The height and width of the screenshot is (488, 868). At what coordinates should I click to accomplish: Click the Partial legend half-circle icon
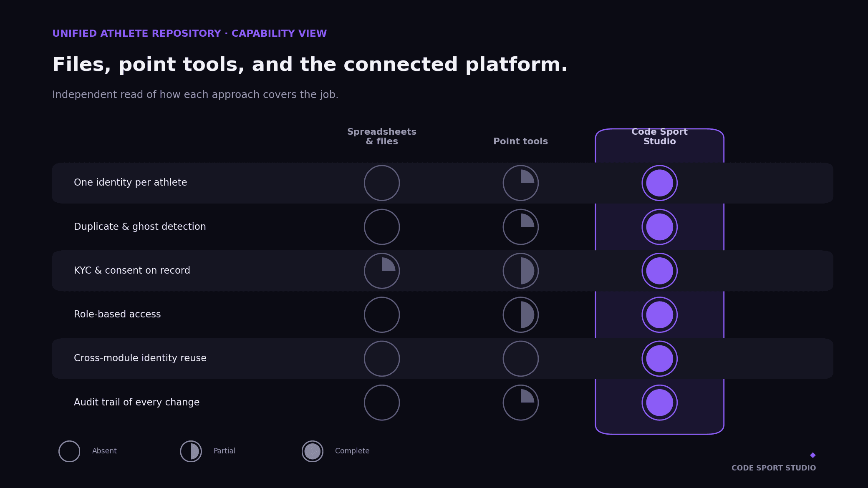pyautogui.click(x=191, y=451)
